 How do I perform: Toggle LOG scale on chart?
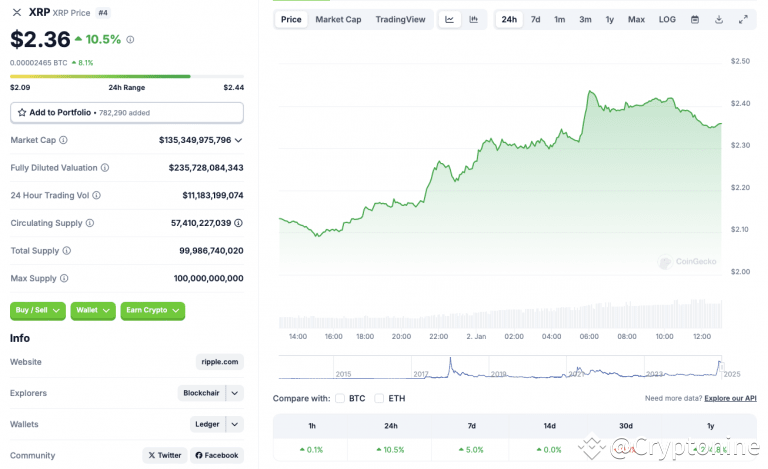pos(667,20)
